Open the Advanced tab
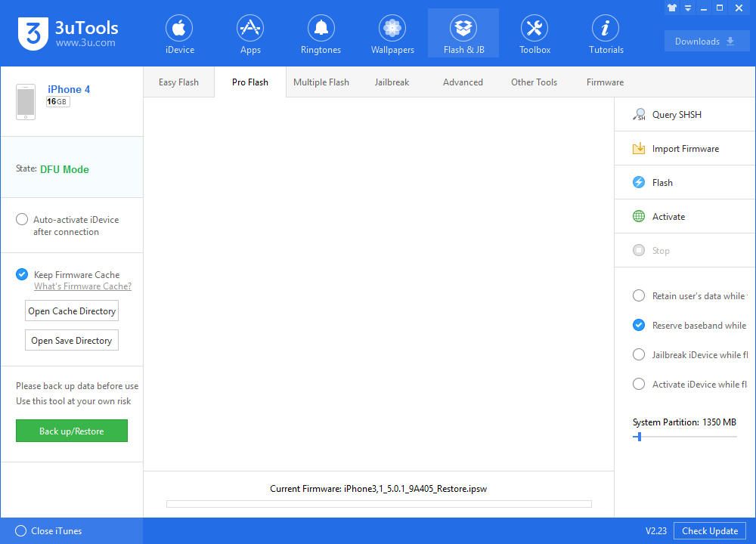 tap(463, 82)
